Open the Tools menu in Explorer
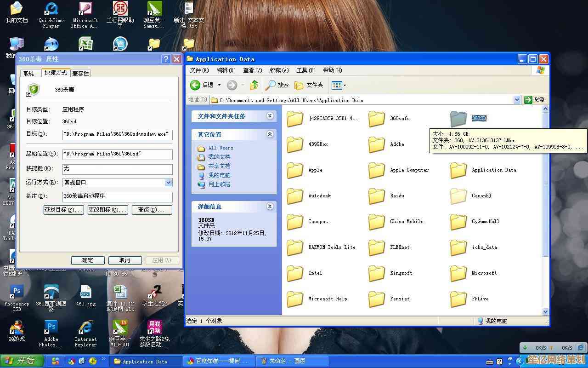Image resolution: width=588 pixels, height=368 pixels. 305,70
